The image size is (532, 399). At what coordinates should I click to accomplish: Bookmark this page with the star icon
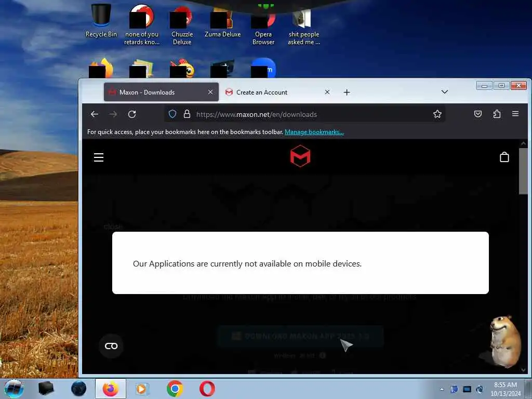point(437,114)
